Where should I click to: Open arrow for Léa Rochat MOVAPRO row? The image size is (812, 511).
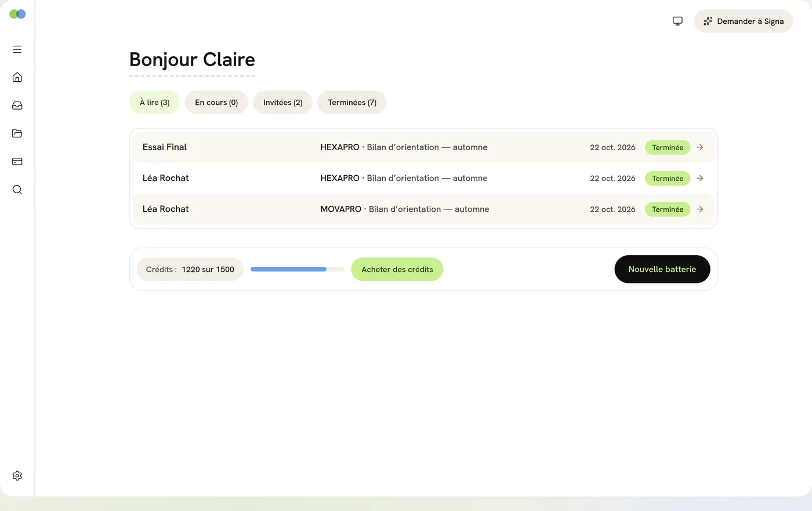[700, 209]
